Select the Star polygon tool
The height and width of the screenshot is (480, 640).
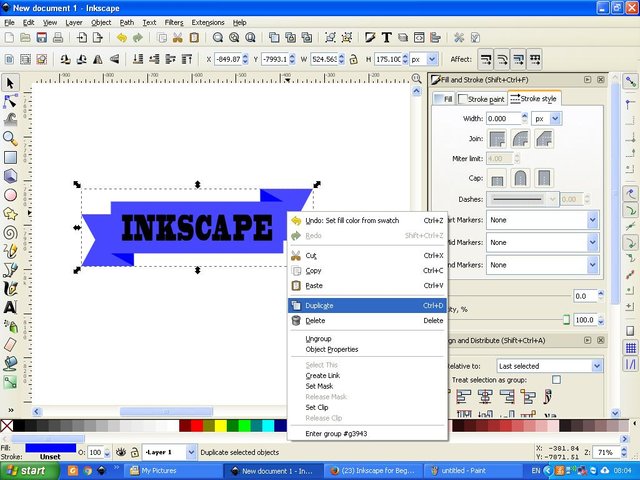point(10,213)
